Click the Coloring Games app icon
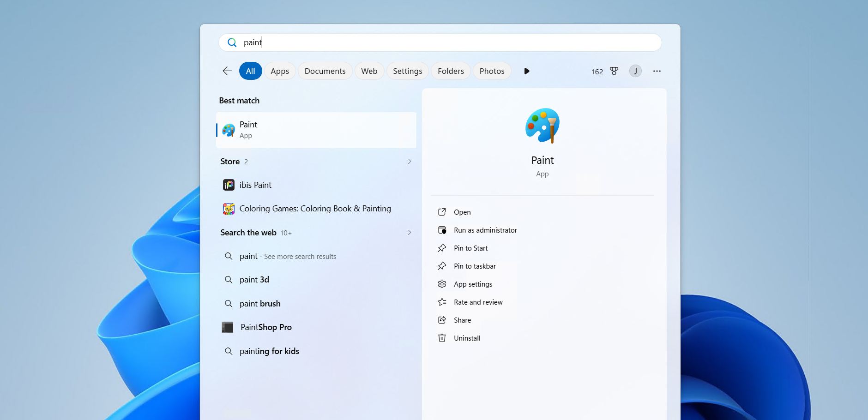 pos(229,209)
